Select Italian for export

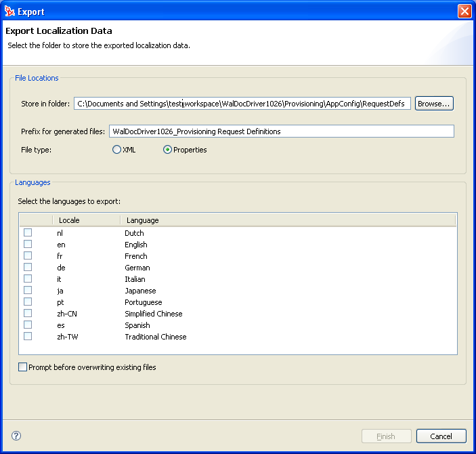pos(28,279)
